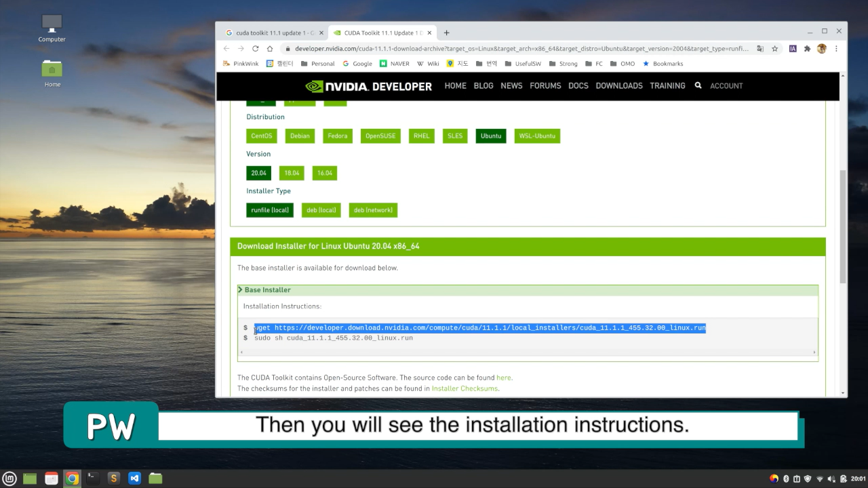Open the Strong bookmarks folder
The height and width of the screenshot is (488, 868).
coord(563,64)
